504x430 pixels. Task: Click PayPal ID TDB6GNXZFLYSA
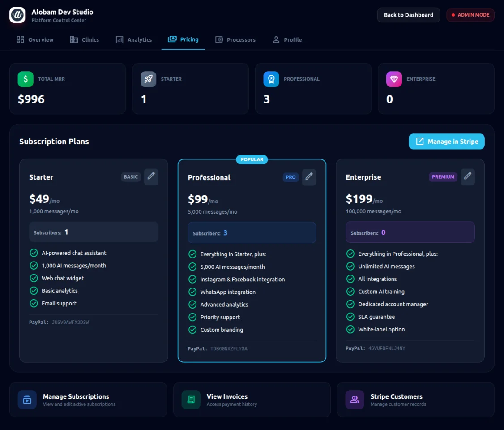(x=229, y=348)
